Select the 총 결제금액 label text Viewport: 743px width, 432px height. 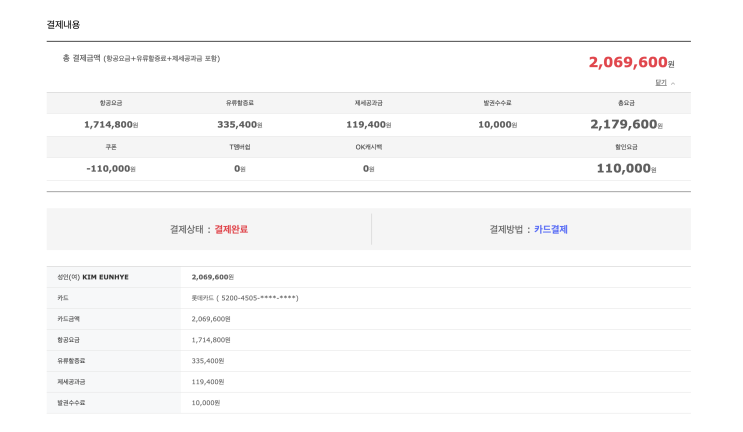[82, 58]
